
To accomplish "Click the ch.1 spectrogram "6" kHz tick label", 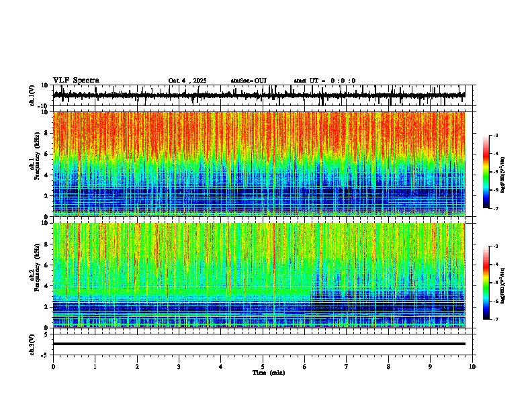I will 46,154.
